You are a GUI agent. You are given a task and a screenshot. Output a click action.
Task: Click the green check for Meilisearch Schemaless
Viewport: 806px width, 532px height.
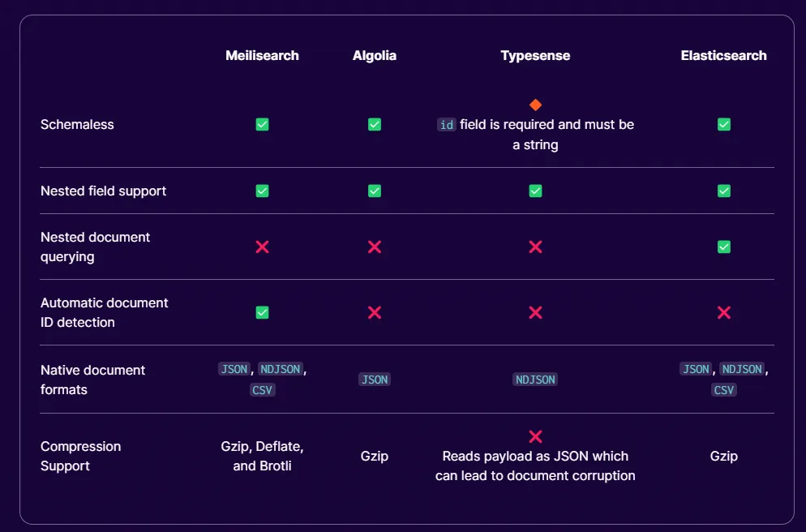click(262, 125)
